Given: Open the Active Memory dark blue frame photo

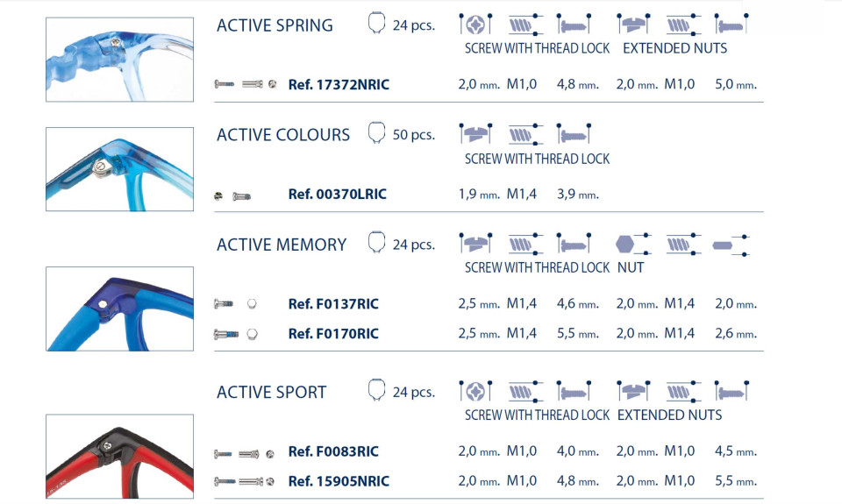Looking at the screenshot, I should [x=119, y=309].
